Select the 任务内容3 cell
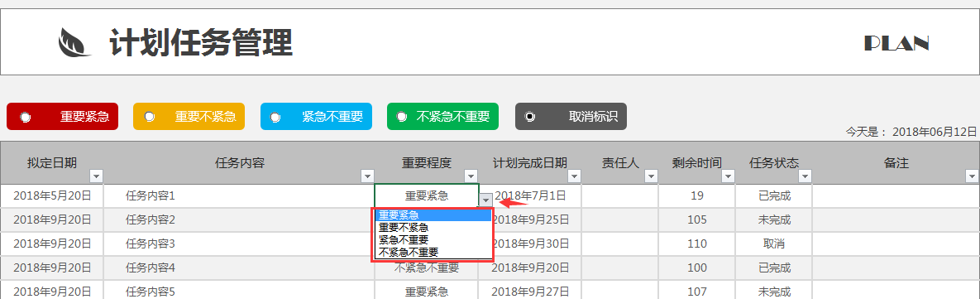Image resolution: width=980 pixels, height=299 pixels. pos(239,244)
